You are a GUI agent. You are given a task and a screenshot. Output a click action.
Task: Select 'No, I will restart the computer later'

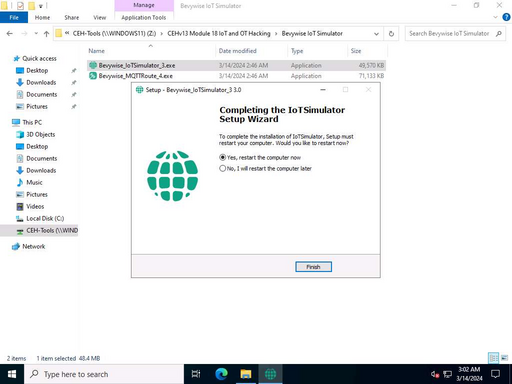pos(265,168)
